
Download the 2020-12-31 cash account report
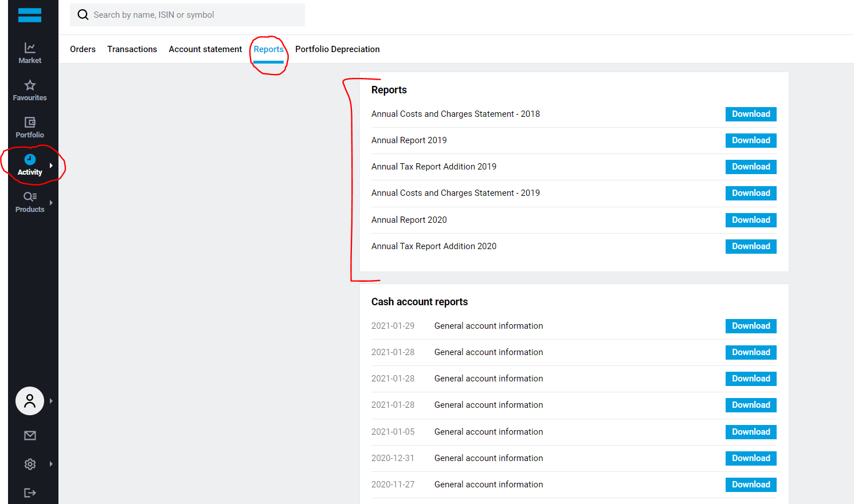[x=751, y=458]
